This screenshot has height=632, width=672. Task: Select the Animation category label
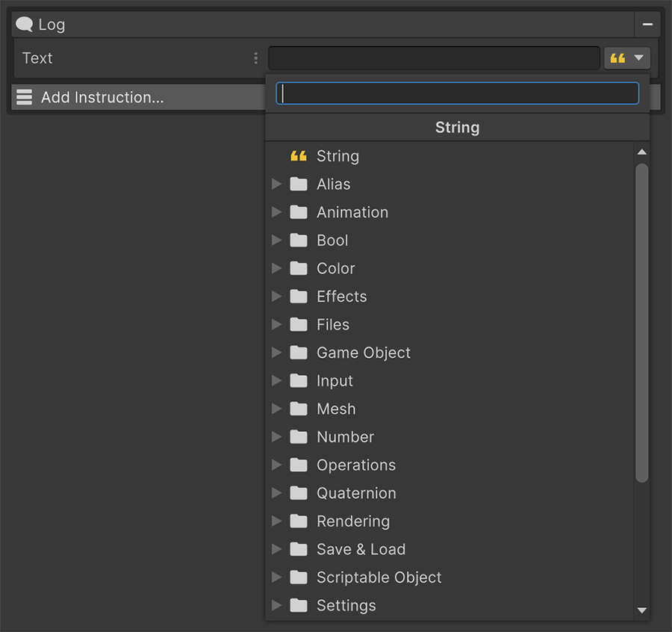(352, 212)
